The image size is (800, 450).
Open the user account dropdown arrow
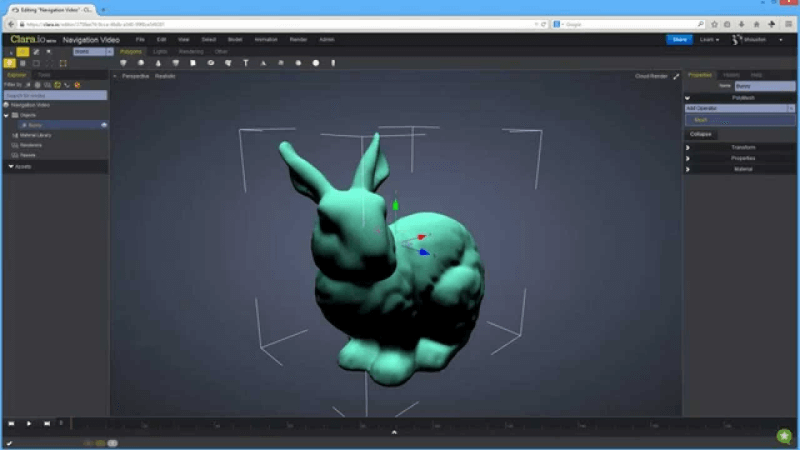(x=781, y=40)
